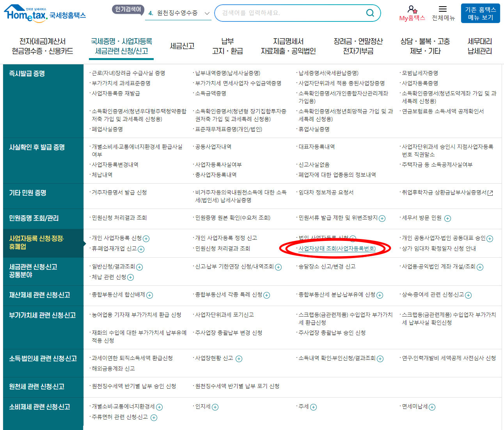The height and width of the screenshot is (430, 504).
Task: Expand plus icon beside 인지세
Action: 215,407
